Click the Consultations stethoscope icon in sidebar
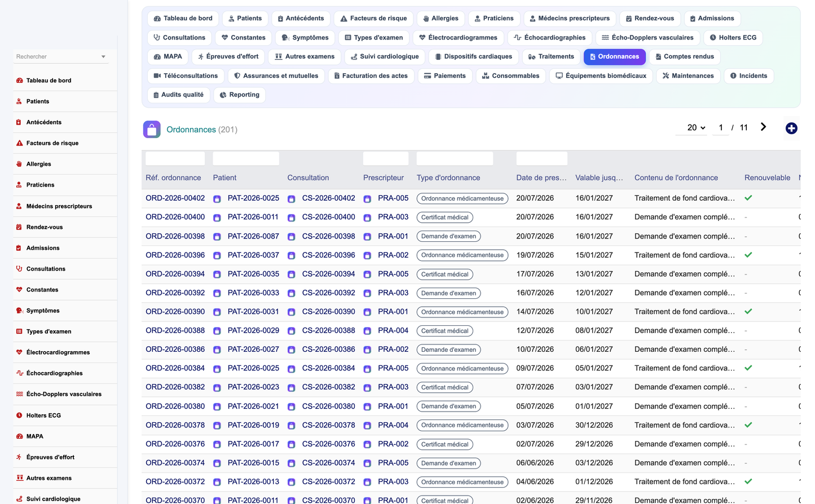The height and width of the screenshot is (504, 815). pos(20,269)
